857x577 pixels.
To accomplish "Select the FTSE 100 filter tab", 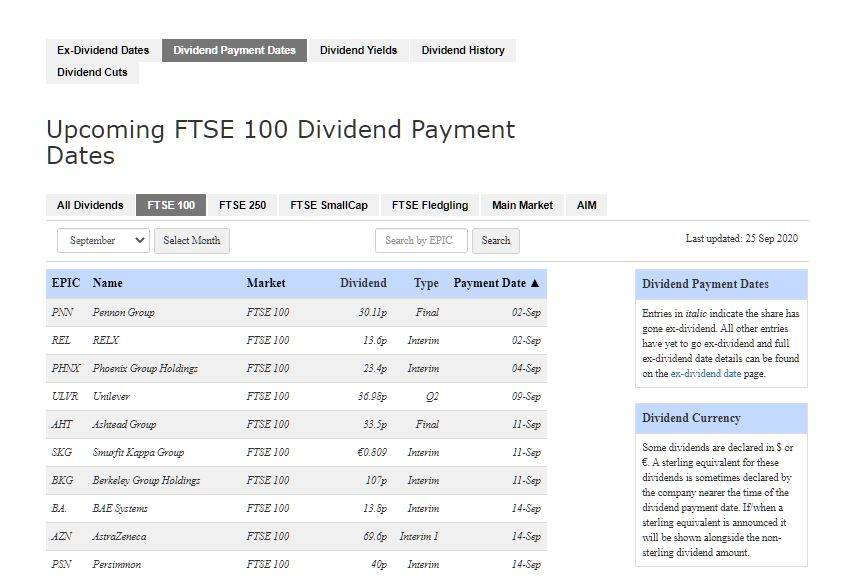I will pyautogui.click(x=171, y=205).
